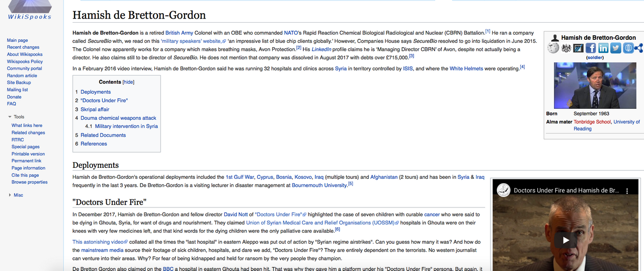Image resolution: width=644 pixels, height=271 pixels.
Task: Open the Afghanistan link
Action: (x=383, y=177)
